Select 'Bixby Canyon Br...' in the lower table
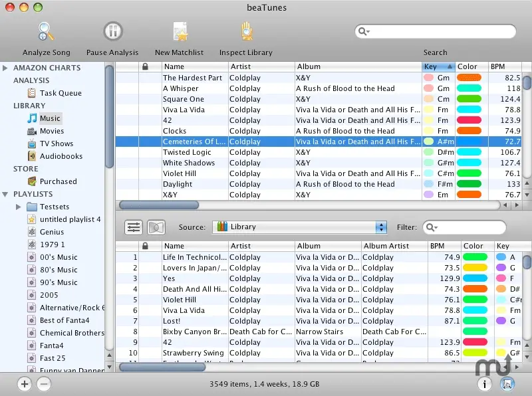Screen dimensions: 532x396 319,332
